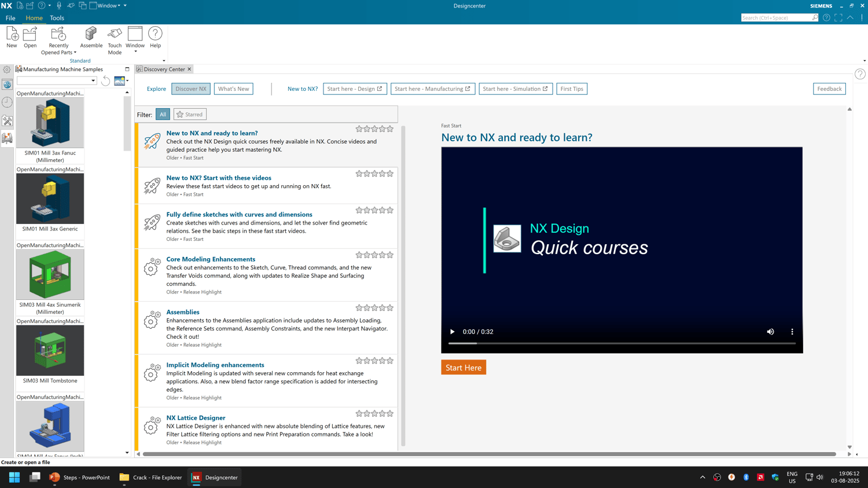The width and height of the screenshot is (868, 488).
Task: Select What's New tab
Action: tap(233, 89)
